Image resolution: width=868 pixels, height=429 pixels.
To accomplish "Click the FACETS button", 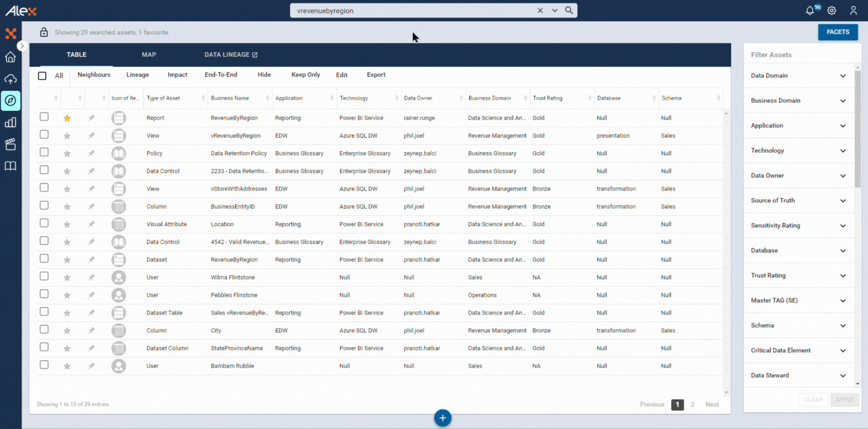I will click(x=838, y=32).
